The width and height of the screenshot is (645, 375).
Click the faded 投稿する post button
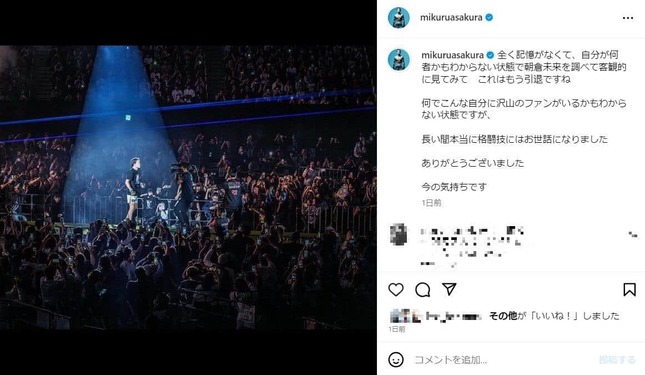(x=617, y=360)
